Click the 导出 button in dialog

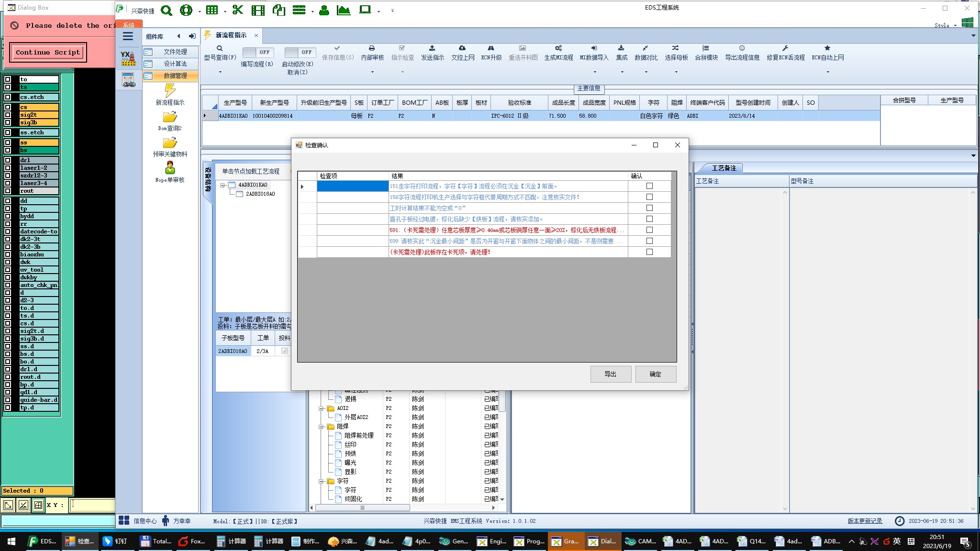(x=610, y=374)
